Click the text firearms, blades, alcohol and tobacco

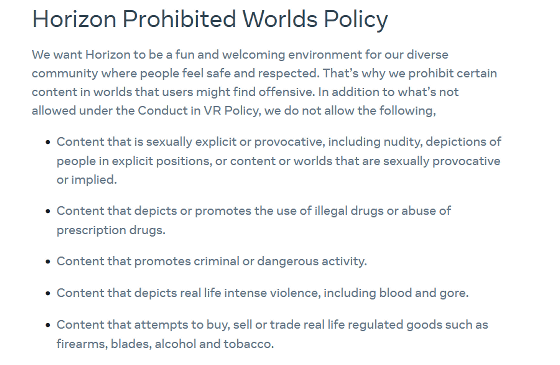(x=165, y=344)
